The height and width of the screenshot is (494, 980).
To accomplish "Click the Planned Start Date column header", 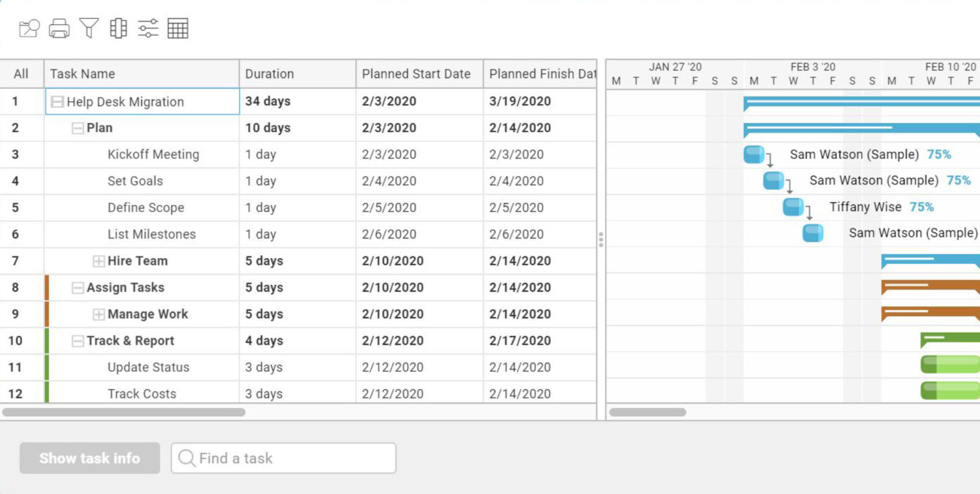I will pos(419,74).
